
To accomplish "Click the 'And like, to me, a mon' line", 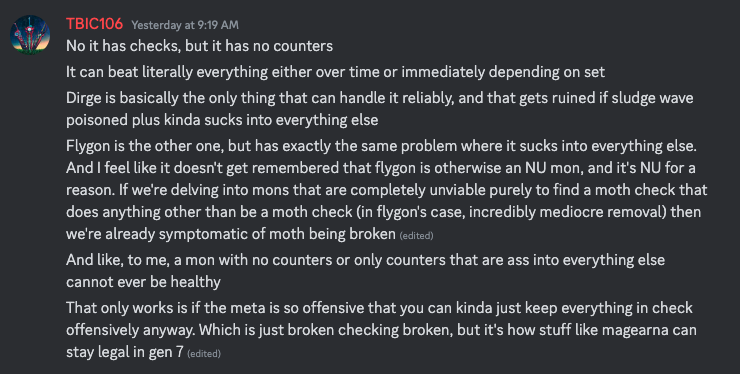I will pyautogui.click(x=365, y=260).
